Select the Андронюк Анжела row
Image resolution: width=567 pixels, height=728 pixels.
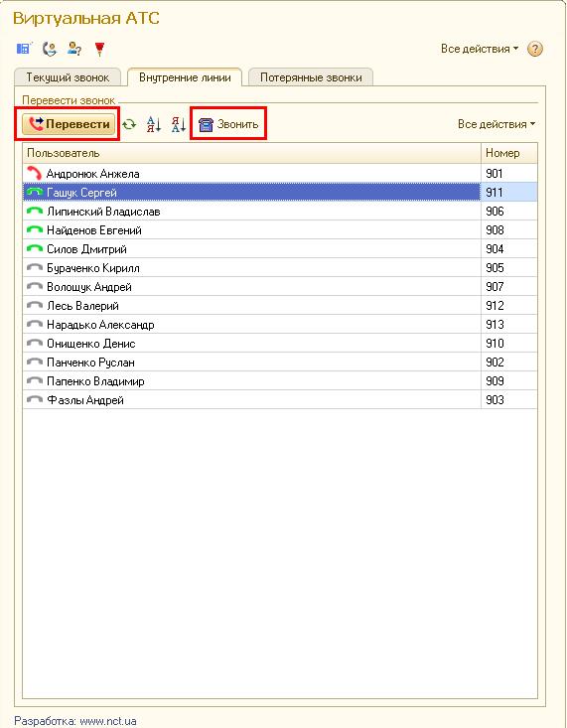click(x=280, y=173)
